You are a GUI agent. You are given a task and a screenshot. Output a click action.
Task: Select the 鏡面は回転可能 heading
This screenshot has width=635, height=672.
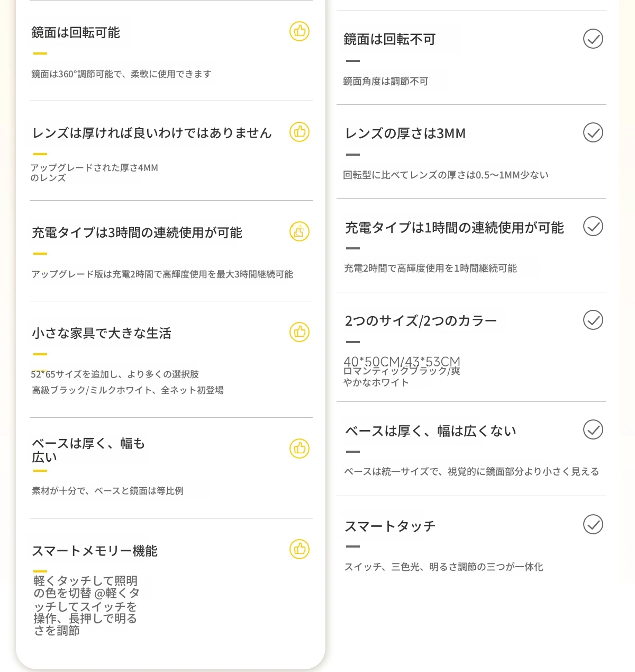pos(76,33)
